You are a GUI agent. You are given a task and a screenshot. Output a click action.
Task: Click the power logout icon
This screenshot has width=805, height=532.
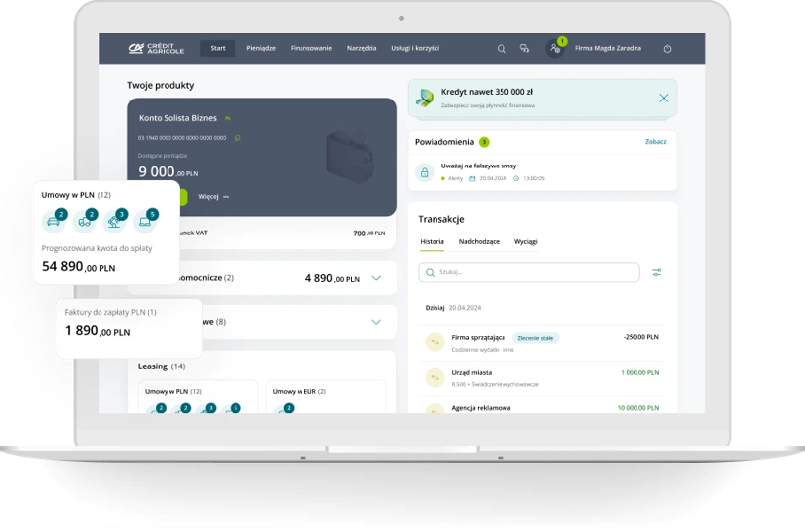[x=667, y=48]
